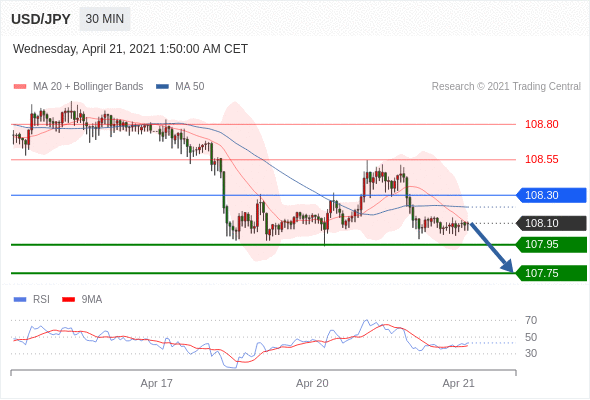This screenshot has height=400, width=590.
Task: Click the 'MA 50' legend label
Action: click(190, 87)
